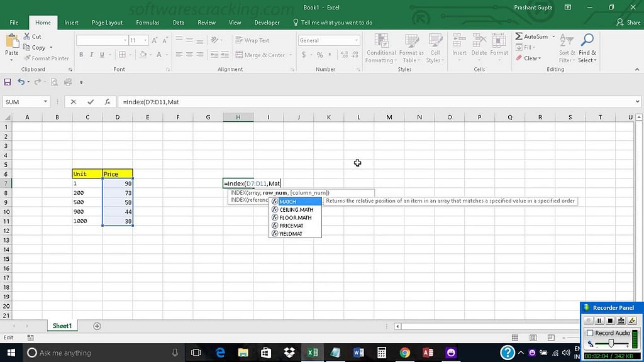Viewport: 644px width, 362px height.
Task: Select the Sheet1 tab
Action: pos(62,326)
